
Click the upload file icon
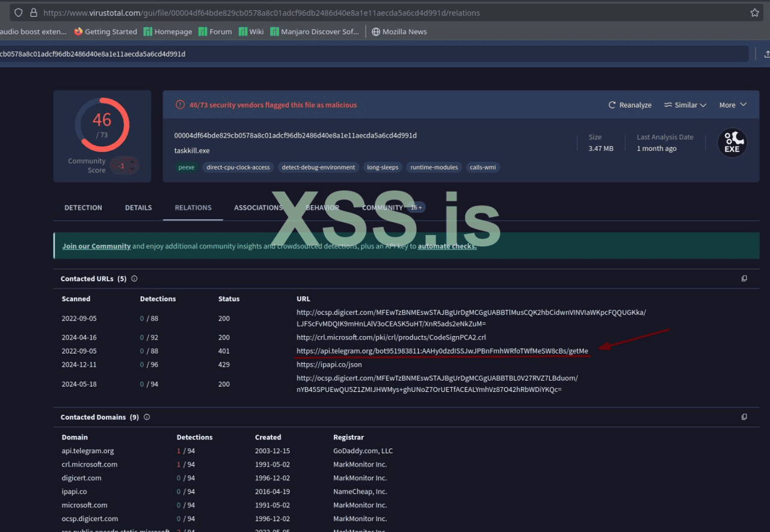766,54
